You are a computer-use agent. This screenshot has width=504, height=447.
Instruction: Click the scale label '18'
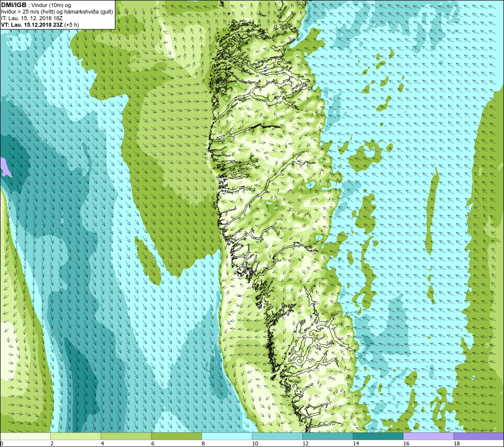(x=457, y=443)
